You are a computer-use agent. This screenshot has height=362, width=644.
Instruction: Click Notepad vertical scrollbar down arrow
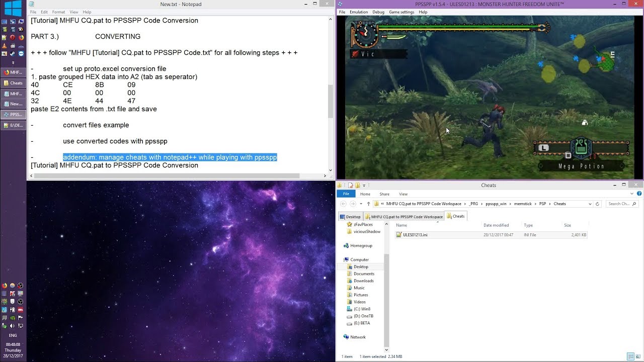(331, 170)
